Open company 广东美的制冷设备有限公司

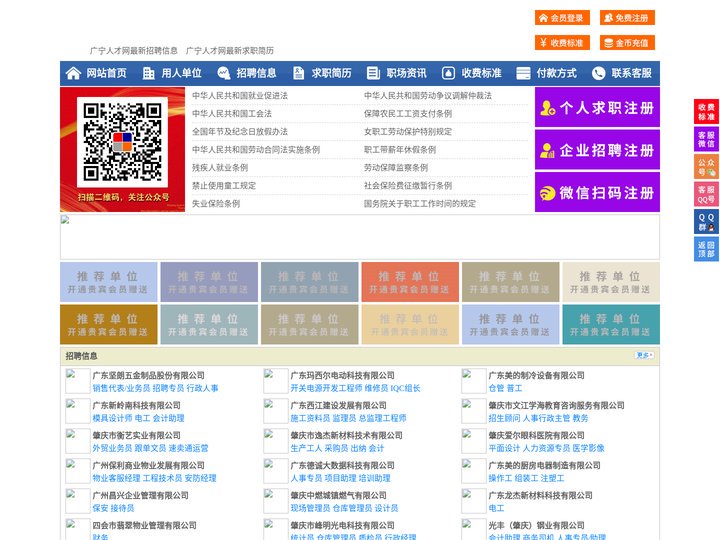(x=536, y=375)
